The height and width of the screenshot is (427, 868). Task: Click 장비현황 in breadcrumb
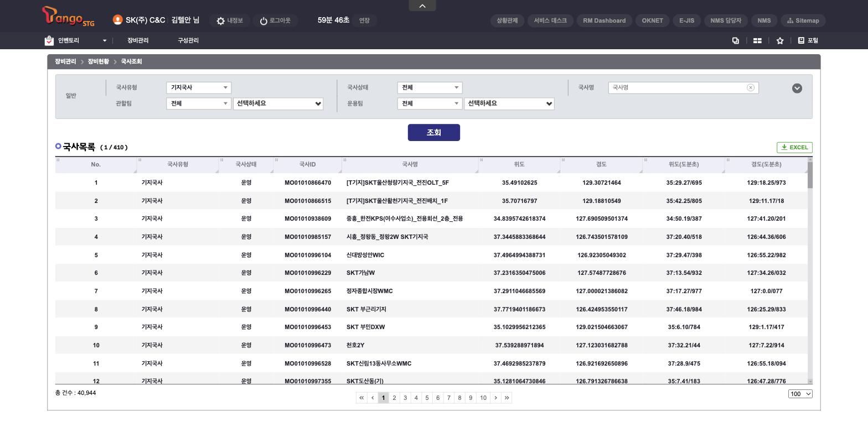98,61
